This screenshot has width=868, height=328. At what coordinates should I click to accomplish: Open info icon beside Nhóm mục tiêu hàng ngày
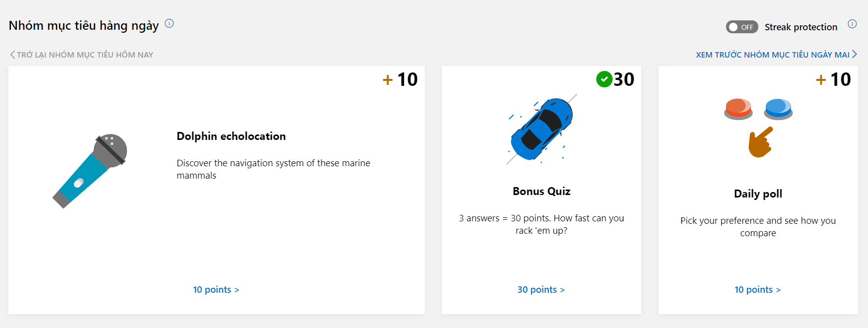tap(169, 23)
